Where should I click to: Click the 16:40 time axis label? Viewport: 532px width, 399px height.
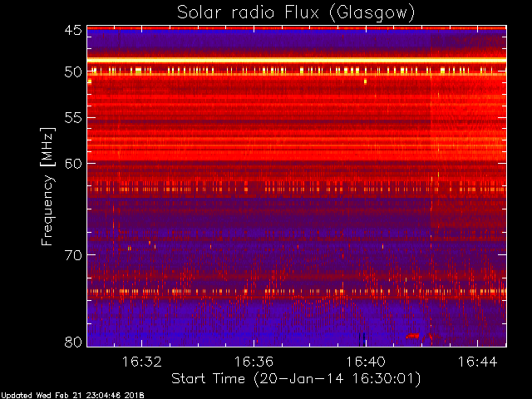[366, 362]
